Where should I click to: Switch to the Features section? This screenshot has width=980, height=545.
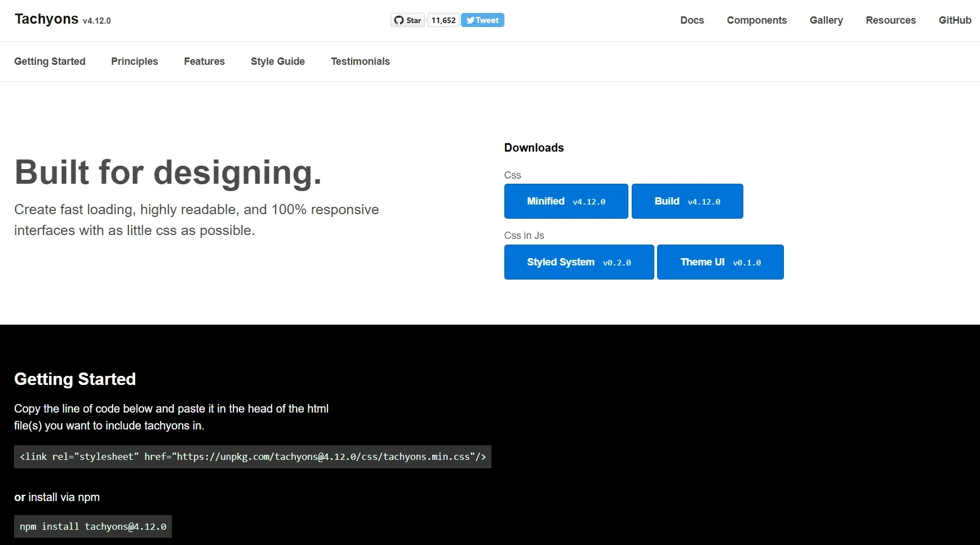(204, 61)
